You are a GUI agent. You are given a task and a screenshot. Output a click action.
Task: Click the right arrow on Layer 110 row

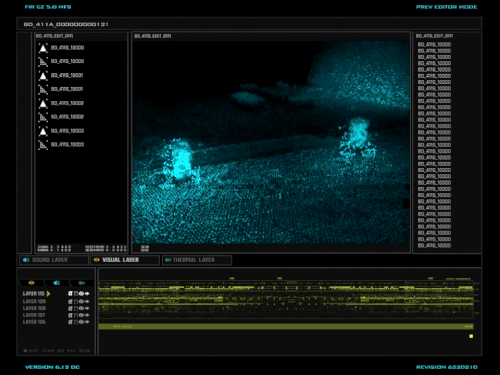tap(87, 294)
